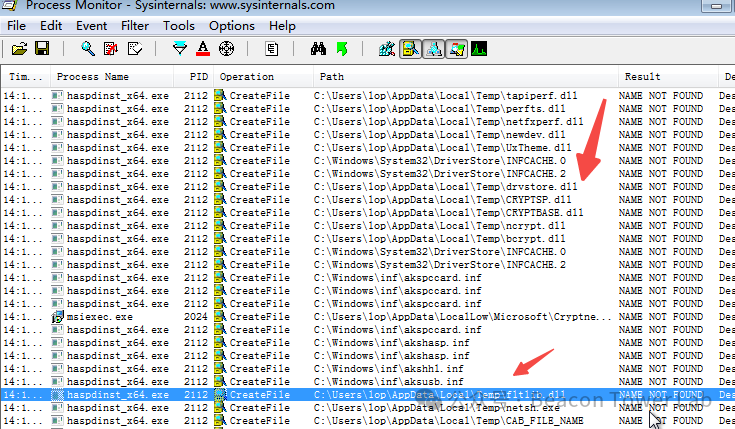Select the Include Process From Window crosshair icon
Screen dimensions: 735x429
click(x=226, y=49)
